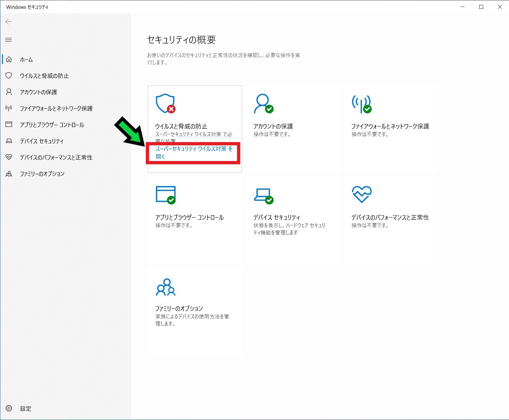Screen dimensions: 509x420
Task: Open ファイアウォールとネットワーク保護 in the sidebar
Action: (56, 109)
